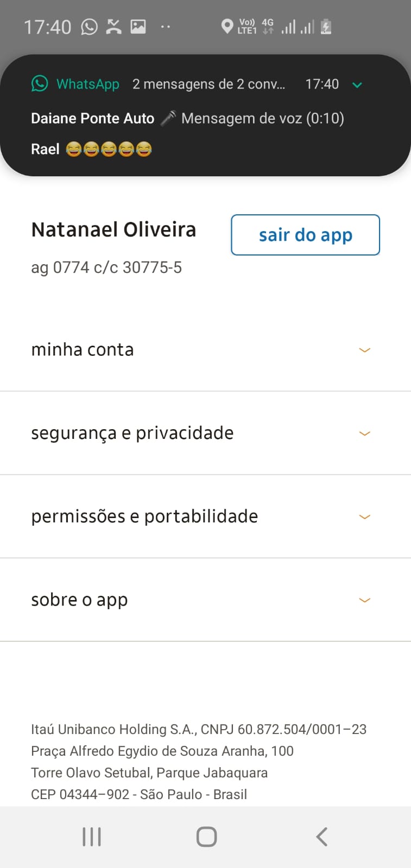This screenshot has height=868, width=411.
Task: Tap the microphone voice message icon
Action: (168, 118)
